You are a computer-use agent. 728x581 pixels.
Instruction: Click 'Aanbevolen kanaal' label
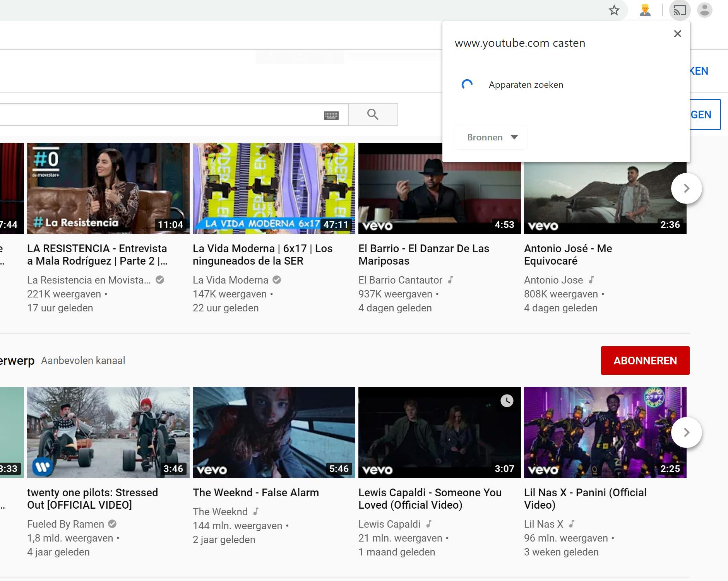83,361
